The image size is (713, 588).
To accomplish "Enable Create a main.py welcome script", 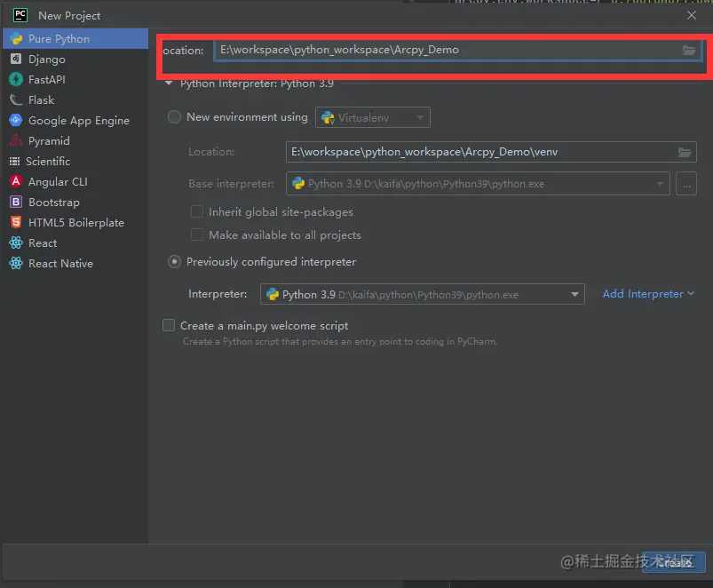I will (x=169, y=325).
